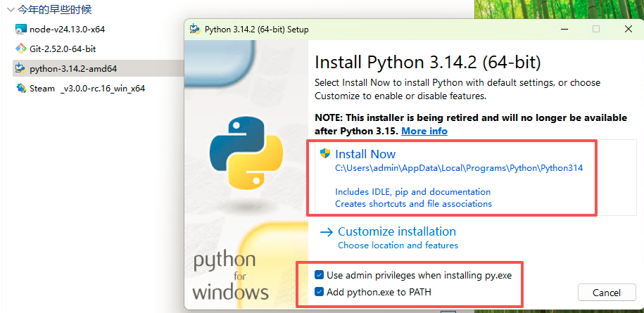The height and width of the screenshot is (313, 644).
Task: Open the More info link
Action: [x=424, y=131]
